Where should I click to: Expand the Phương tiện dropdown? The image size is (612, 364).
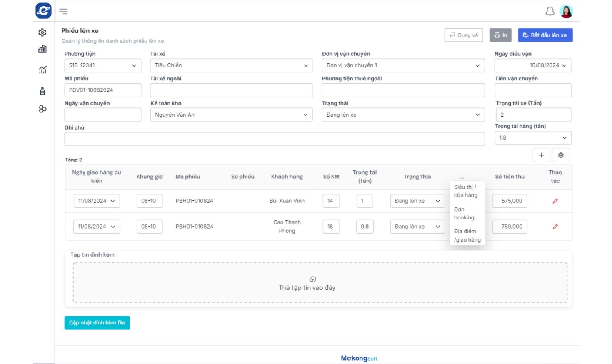coord(102,65)
